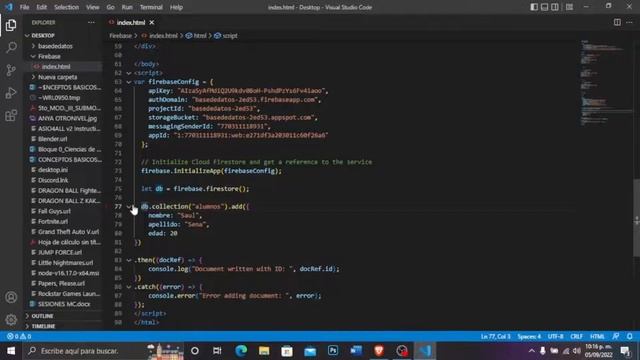
Task: Open Microsoft Edge from the taskbar
Action: coord(241,351)
